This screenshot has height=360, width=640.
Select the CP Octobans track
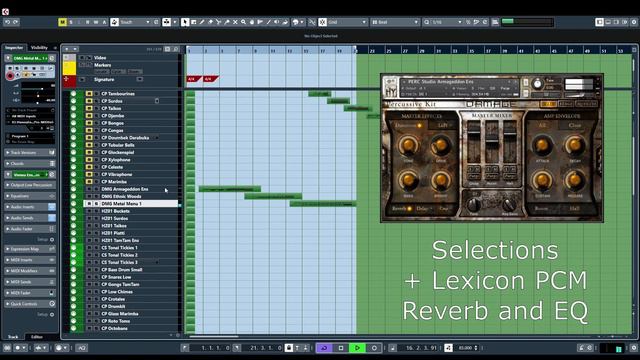pyautogui.click(x=114, y=329)
